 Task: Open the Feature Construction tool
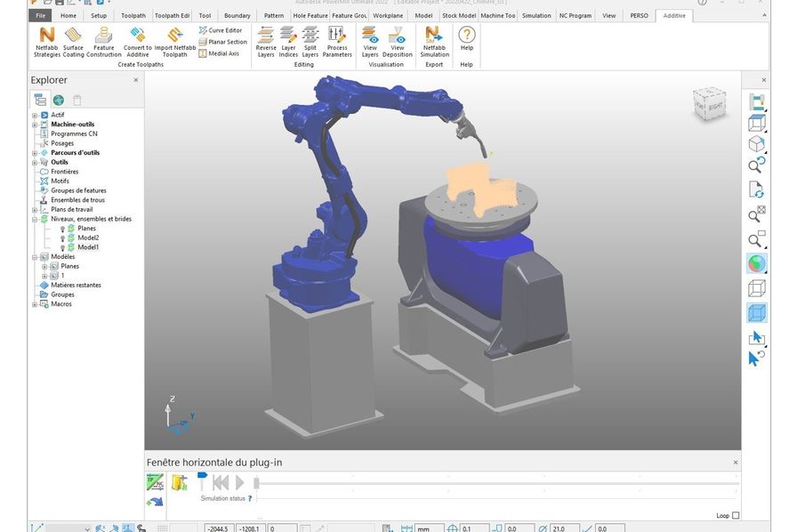[104, 42]
